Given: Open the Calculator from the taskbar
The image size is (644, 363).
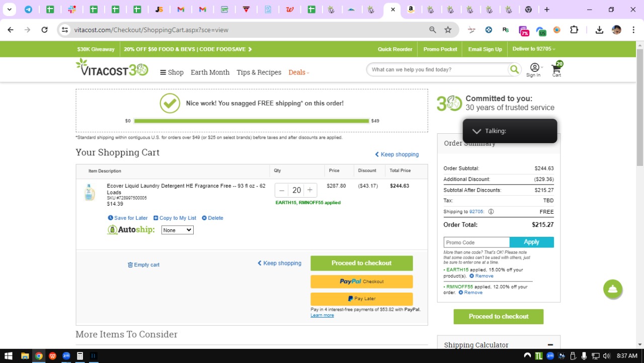Looking at the screenshot, I should [79, 356].
